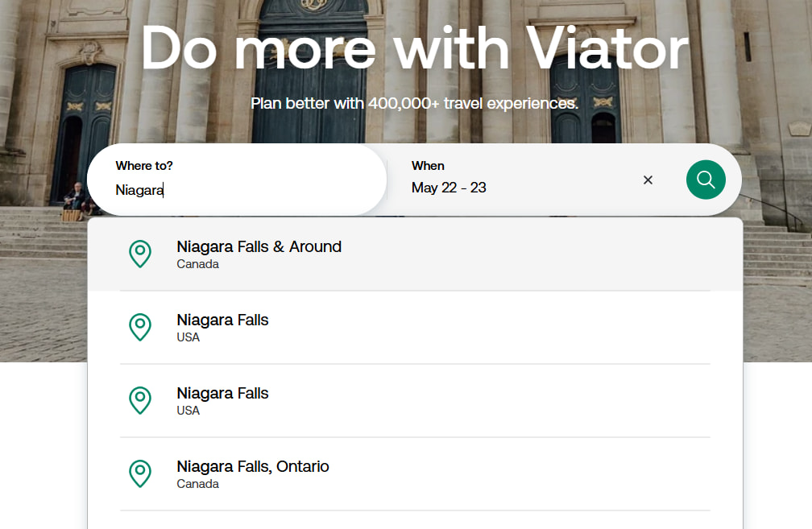Click pin icon beside Niagara Falls, Ontario
Viewport: 812px width, 529px height.
pyautogui.click(x=140, y=473)
